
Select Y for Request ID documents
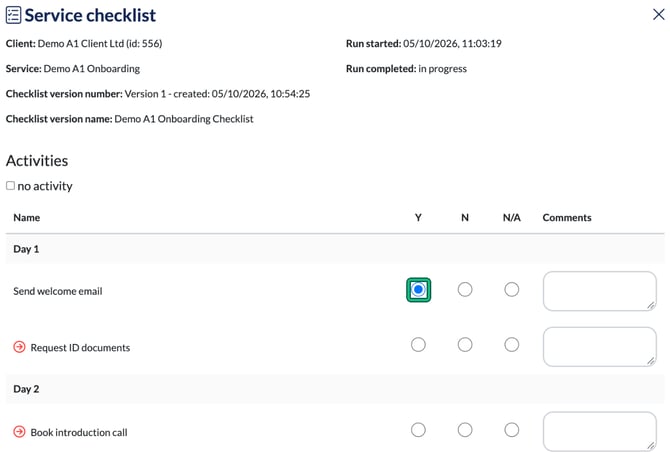point(418,345)
